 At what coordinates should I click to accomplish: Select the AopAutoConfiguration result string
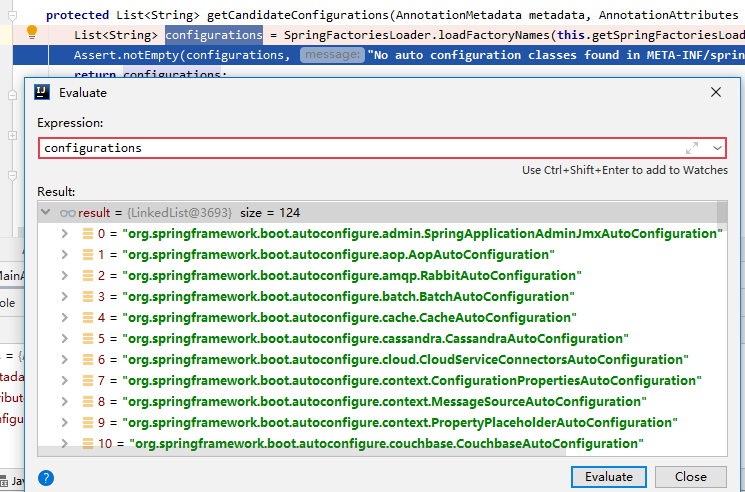pyautogui.click(x=338, y=255)
